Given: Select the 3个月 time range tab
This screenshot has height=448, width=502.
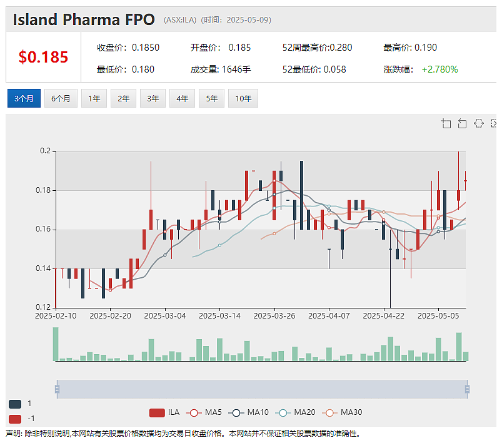Looking at the screenshot, I should click(x=24, y=98).
